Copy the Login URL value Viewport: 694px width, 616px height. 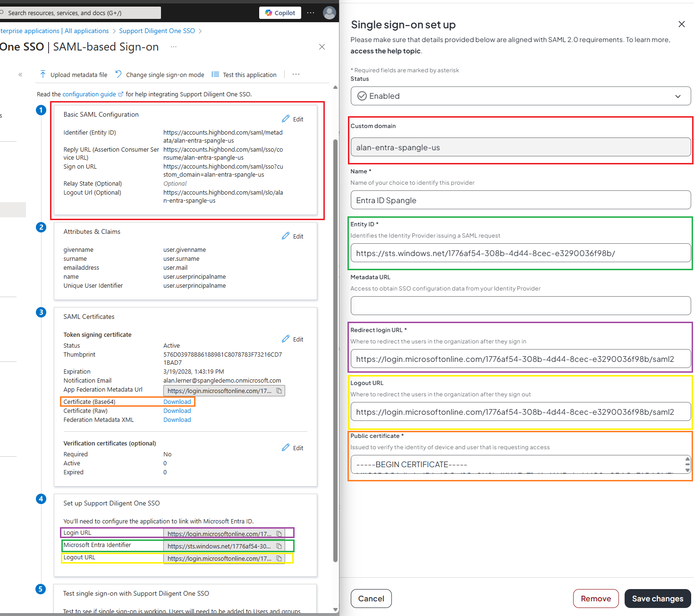[279, 534]
